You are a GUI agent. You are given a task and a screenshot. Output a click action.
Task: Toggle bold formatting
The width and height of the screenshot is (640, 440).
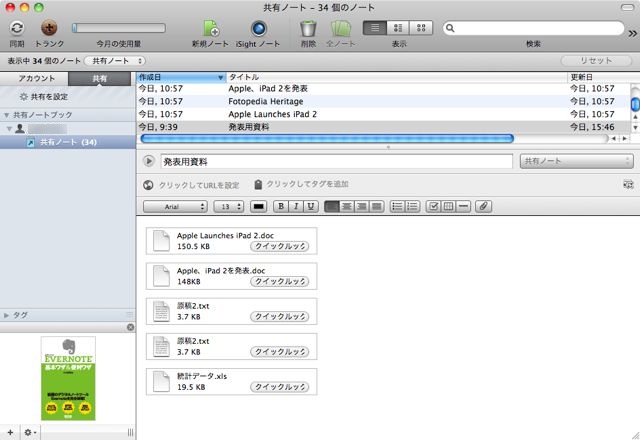pyautogui.click(x=281, y=207)
